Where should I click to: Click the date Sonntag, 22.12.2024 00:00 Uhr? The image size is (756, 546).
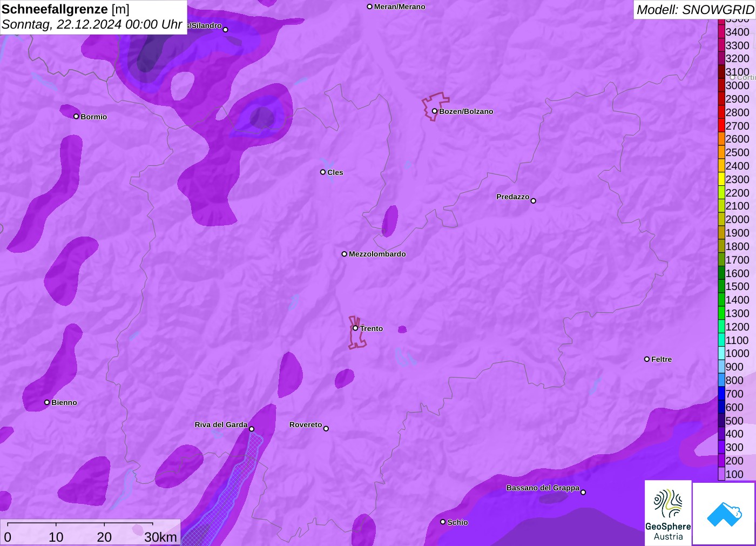(92, 24)
